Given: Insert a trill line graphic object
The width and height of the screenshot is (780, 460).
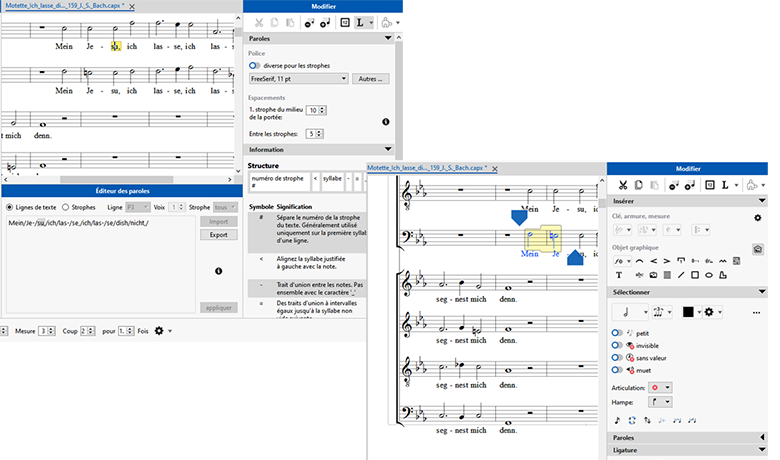Looking at the screenshot, I should 709,261.
